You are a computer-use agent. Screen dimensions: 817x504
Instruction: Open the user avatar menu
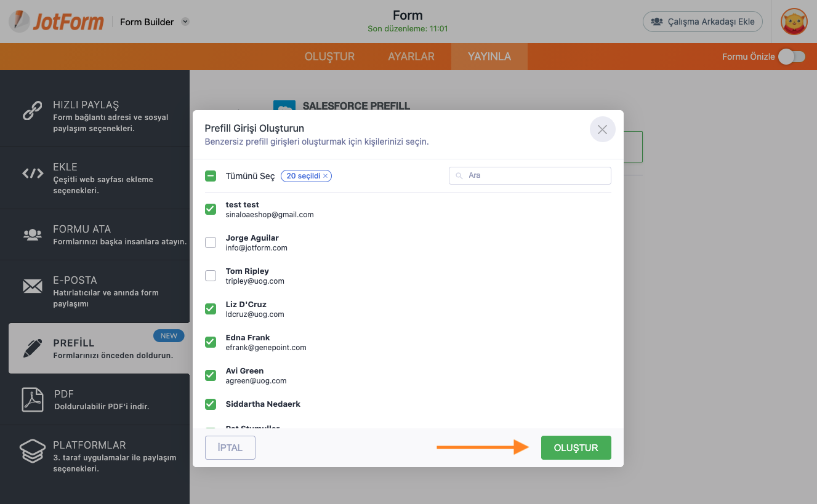coord(794,22)
